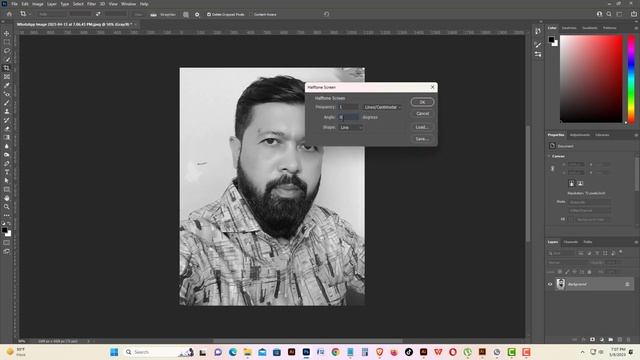Open the Lines/Centimeter units dropdown
The image size is (640, 360).
[382, 107]
